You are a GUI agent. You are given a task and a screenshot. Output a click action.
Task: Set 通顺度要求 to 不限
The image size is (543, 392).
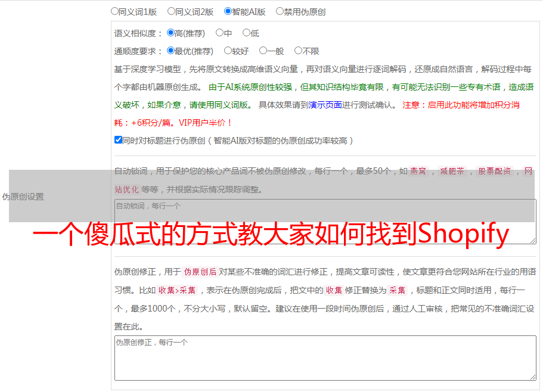[x=298, y=51]
